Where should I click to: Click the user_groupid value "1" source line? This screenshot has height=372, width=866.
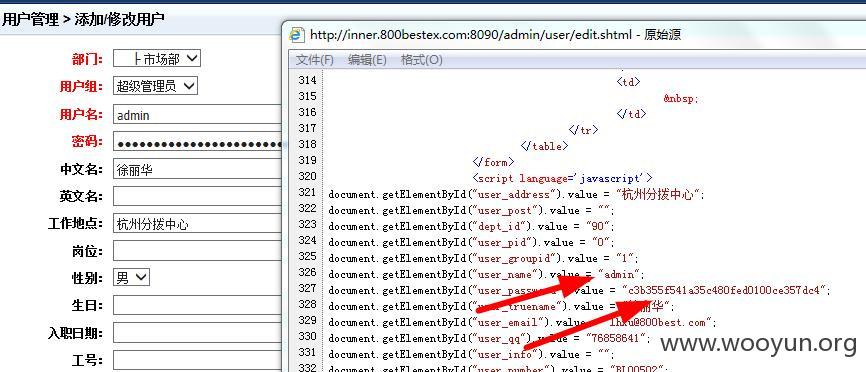click(x=483, y=258)
